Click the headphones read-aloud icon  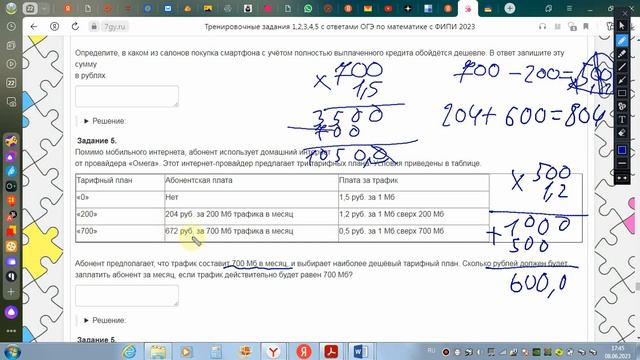(542, 27)
